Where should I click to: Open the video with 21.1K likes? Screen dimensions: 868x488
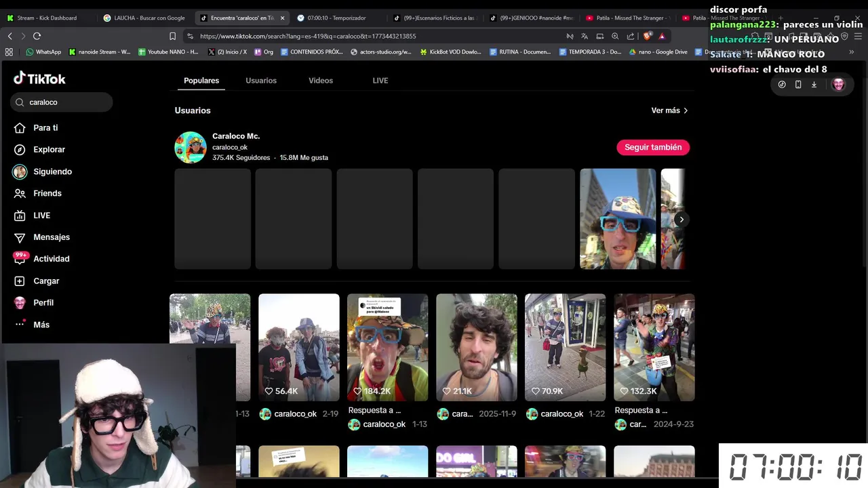coord(477,347)
